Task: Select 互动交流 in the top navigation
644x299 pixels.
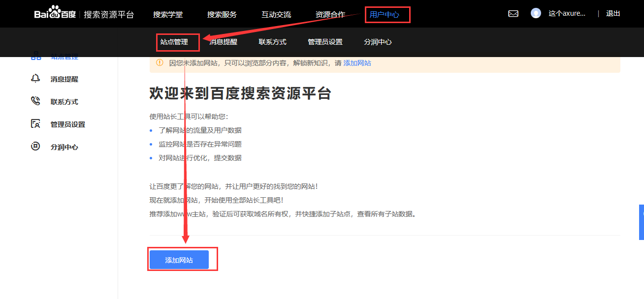Action: point(276,14)
